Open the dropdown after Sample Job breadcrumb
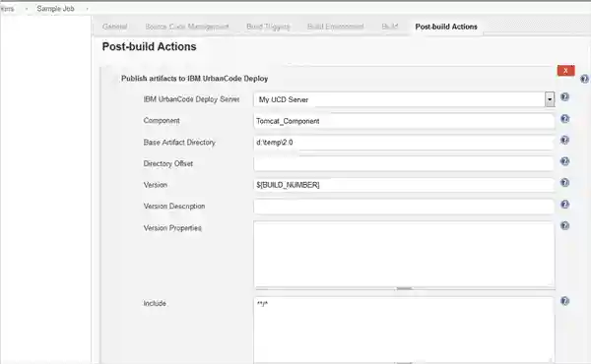 (x=87, y=9)
